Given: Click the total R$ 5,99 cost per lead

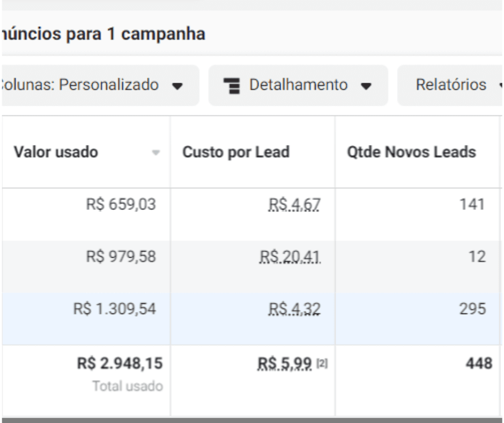Looking at the screenshot, I should click(x=285, y=364).
